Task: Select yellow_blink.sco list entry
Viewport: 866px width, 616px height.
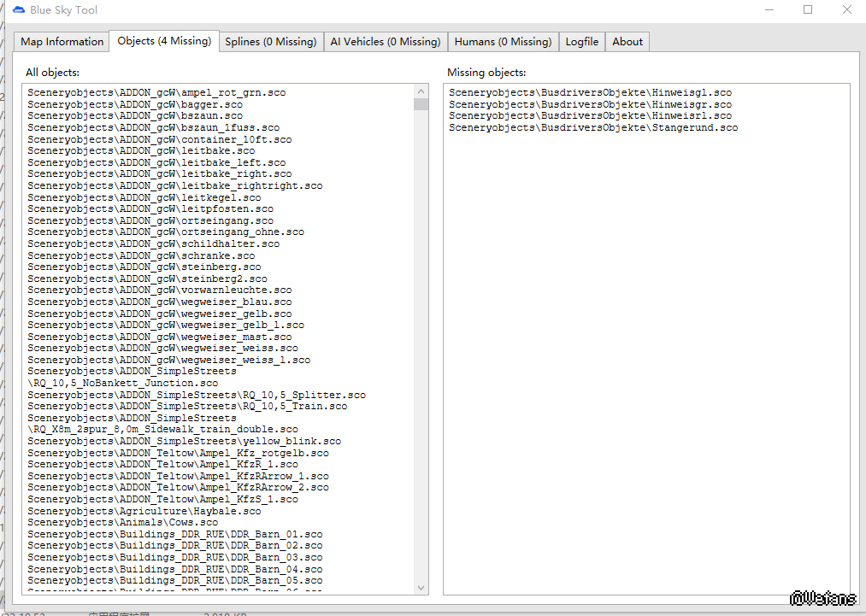Action: click(x=184, y=441)
